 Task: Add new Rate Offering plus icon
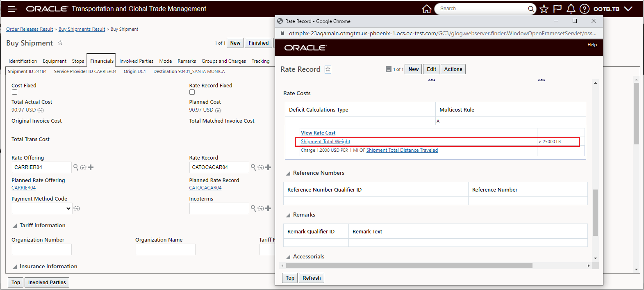pyautogui.click(x=91, y=167)
